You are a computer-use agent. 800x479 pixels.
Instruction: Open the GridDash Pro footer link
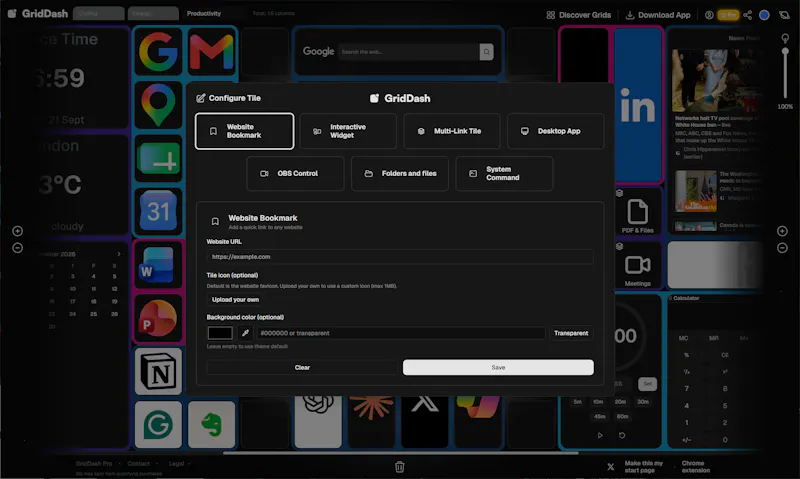coord(94,464)
